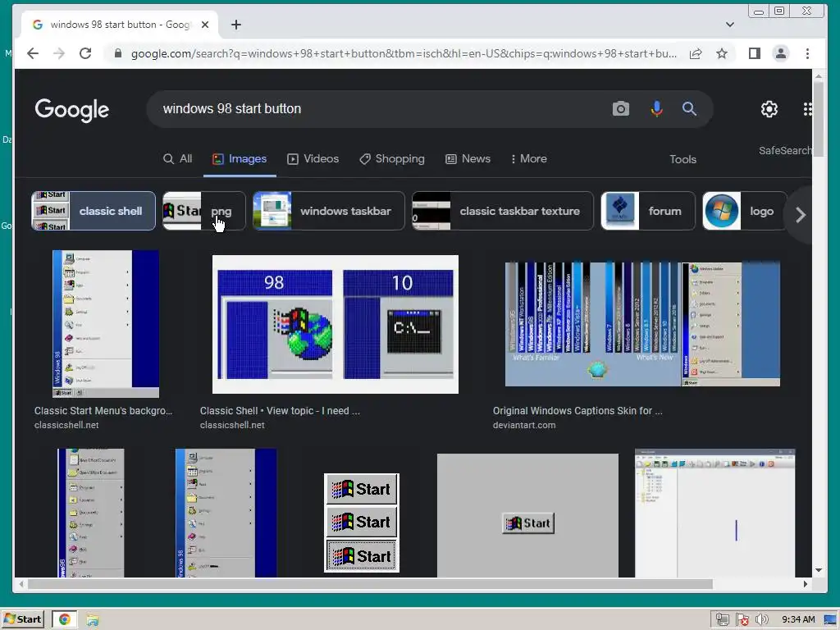The width and height of the screenshot is (840, 630).
Task: Apply the 'windows taskbar' filter chip
Action: point(328,211)
